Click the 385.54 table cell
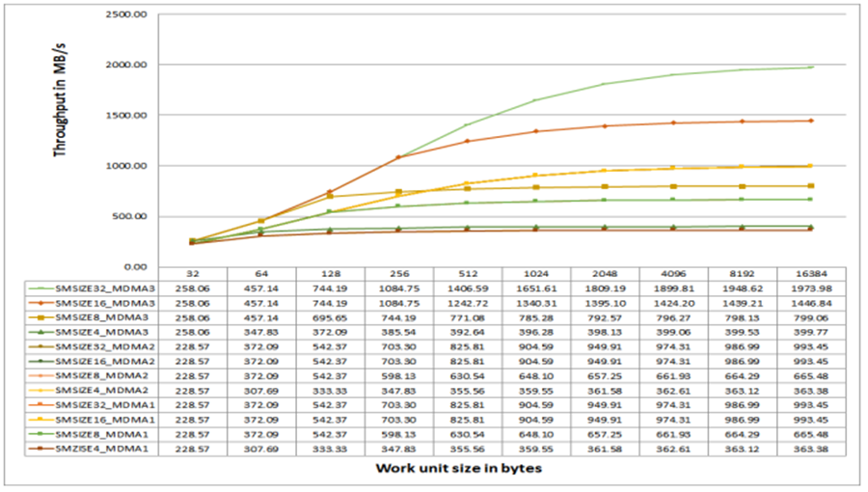 399,332
